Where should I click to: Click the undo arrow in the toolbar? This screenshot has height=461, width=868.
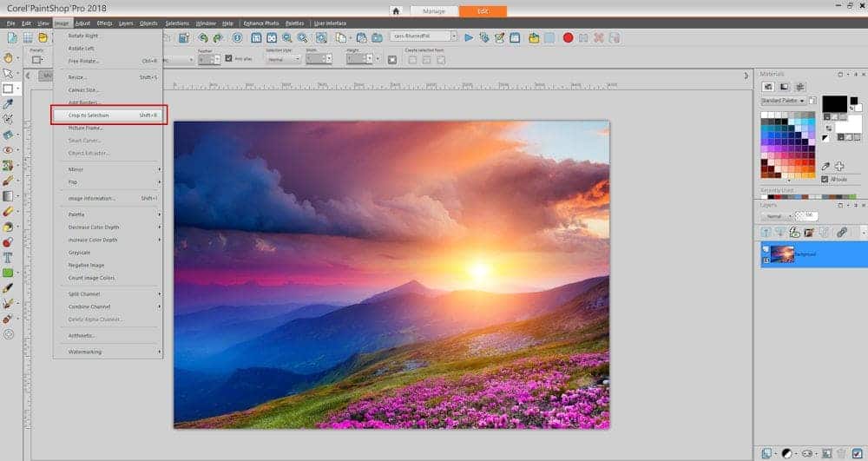click(x=202, y=37)
